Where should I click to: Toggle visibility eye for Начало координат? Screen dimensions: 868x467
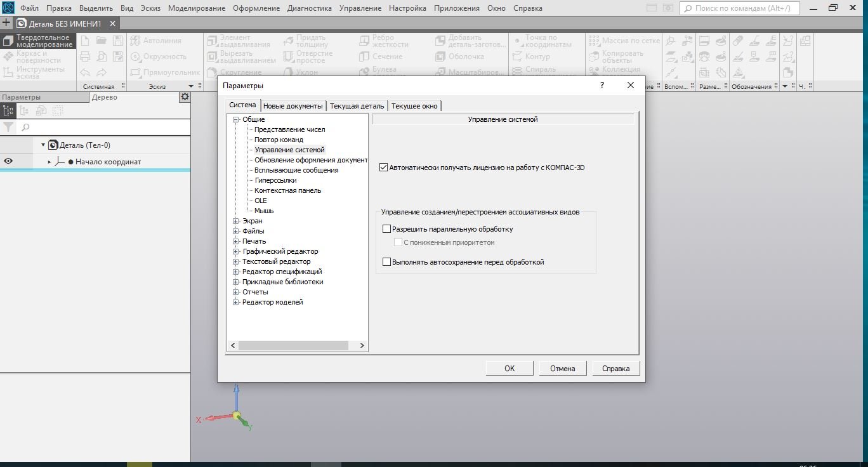tap(8, 162)
